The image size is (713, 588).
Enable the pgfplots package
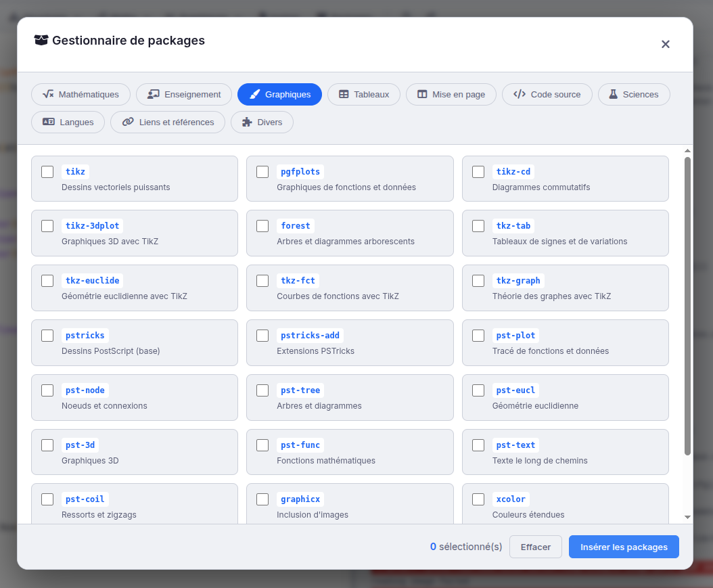coord(262,171)
